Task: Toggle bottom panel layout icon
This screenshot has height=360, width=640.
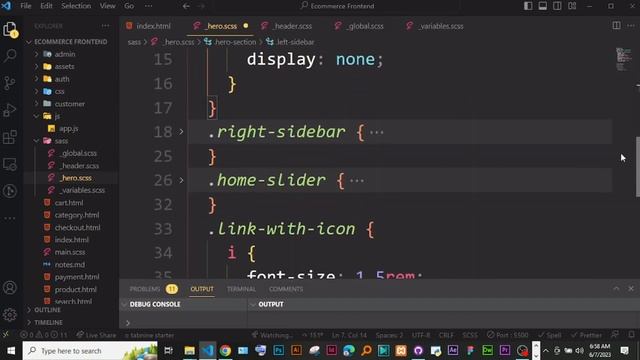Action: (x=542, y=6)
